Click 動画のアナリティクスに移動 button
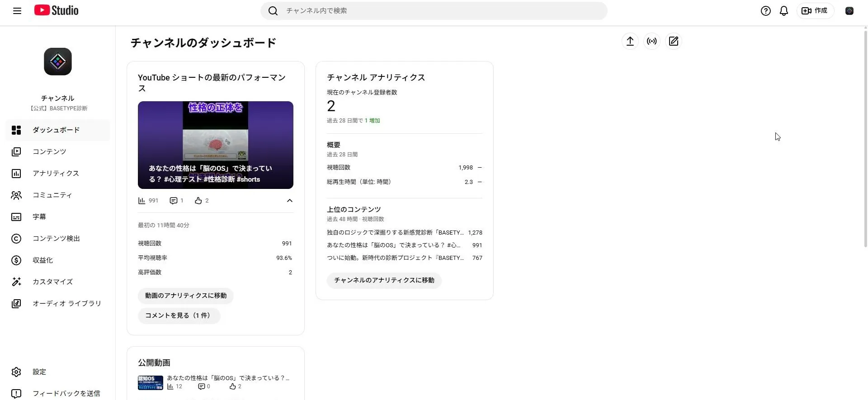The height and width of the screenshot is (400, 868). [x=185, y=296]
